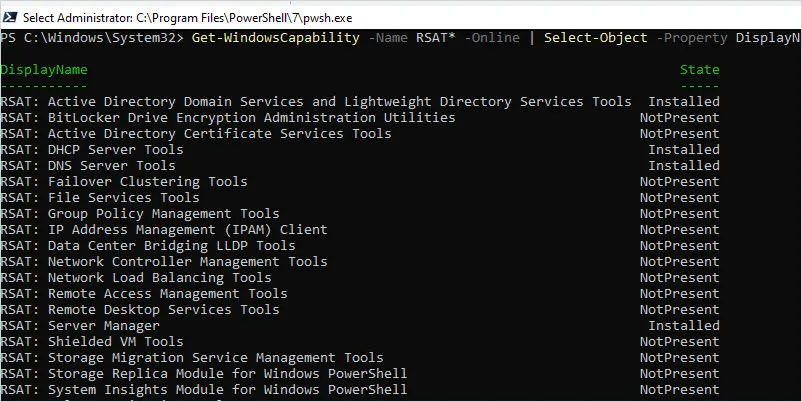Click the NotPresent state of Failover Clustering Tools
This screenshot has width=802, height=402.
[680, 182]
